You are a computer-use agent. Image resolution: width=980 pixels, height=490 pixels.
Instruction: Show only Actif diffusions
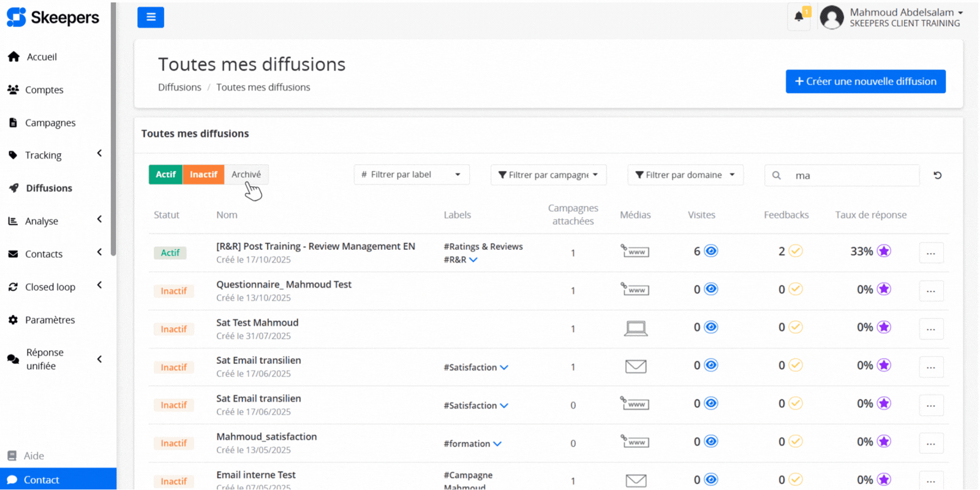point(165,175)
